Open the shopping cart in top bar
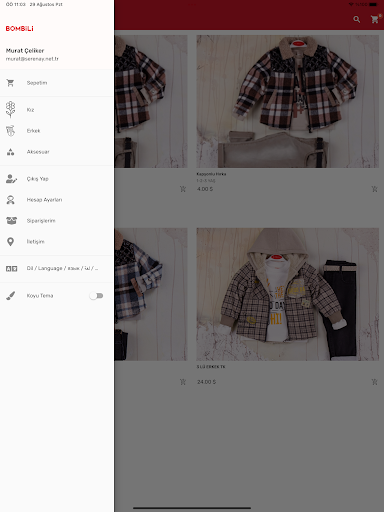 pos(375,19)
